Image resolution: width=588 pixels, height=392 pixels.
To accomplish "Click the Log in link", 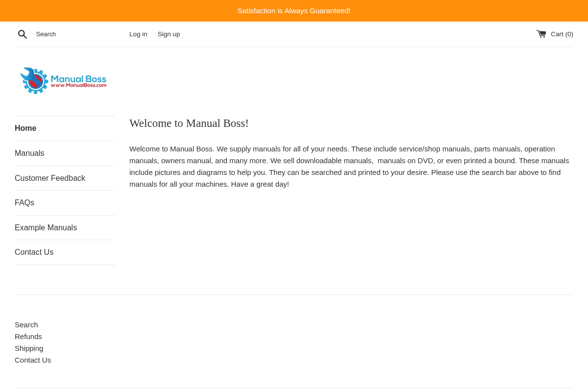I will coord(138,34).
